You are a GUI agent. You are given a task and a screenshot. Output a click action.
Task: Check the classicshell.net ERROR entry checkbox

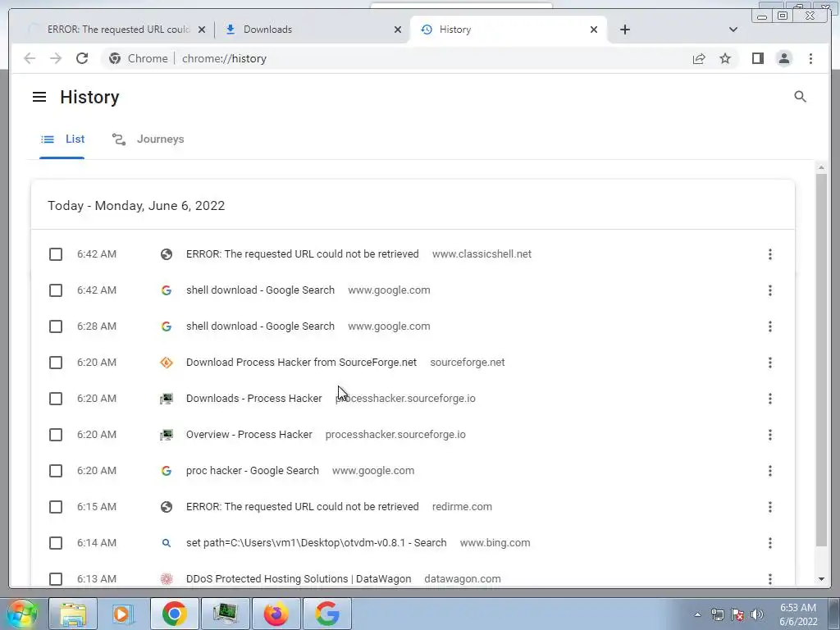point(56,254)
